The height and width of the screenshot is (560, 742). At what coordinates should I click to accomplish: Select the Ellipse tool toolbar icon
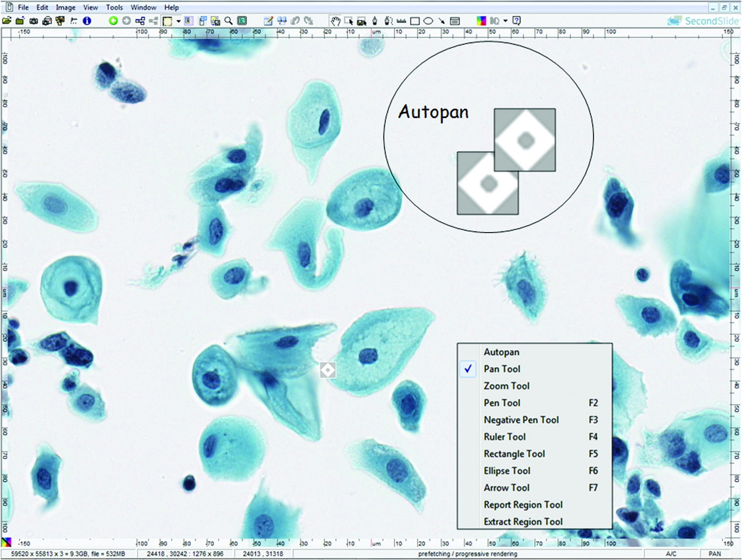428,21
